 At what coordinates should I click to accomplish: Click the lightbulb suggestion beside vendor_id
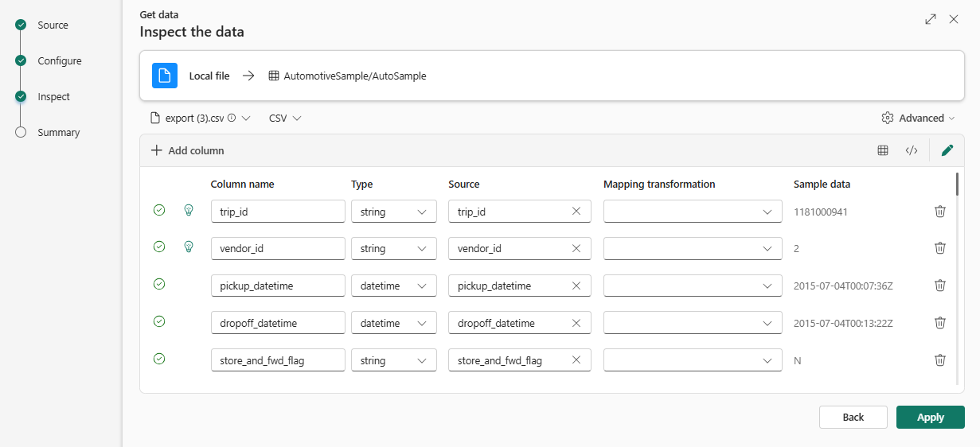(x=189, y=247)
